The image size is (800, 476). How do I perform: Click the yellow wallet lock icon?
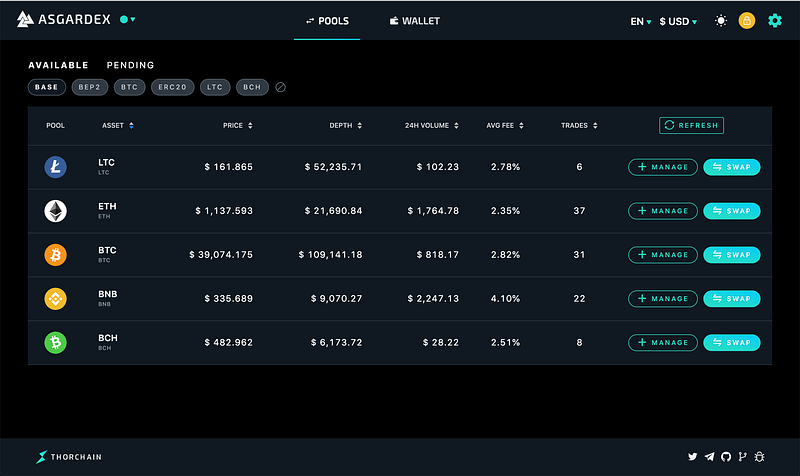[x=746, y=21]
